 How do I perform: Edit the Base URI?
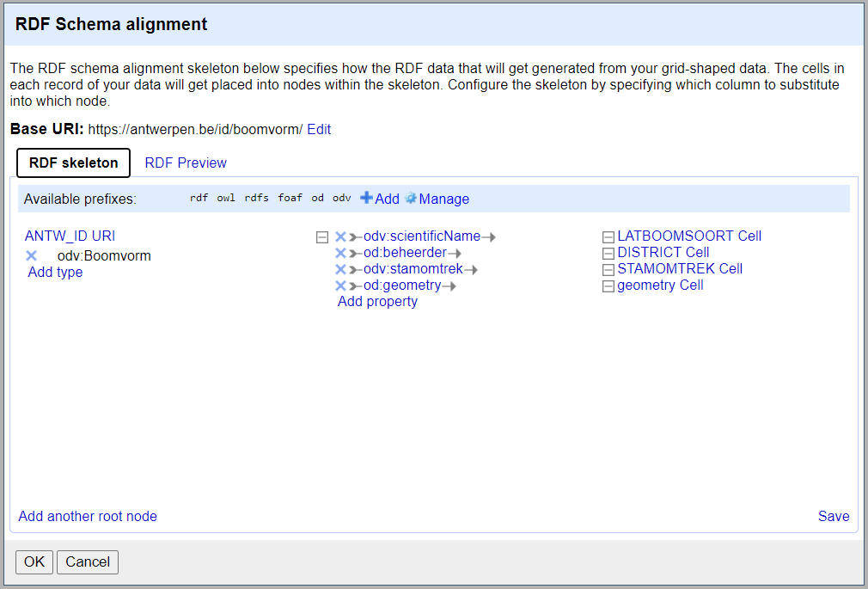pos(319,129)
